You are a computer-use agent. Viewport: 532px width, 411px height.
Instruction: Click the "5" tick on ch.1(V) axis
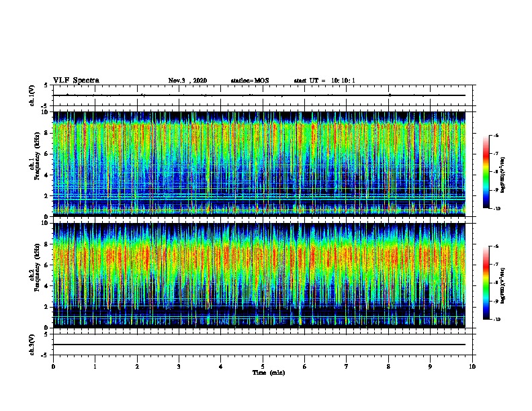click(46, 85)
